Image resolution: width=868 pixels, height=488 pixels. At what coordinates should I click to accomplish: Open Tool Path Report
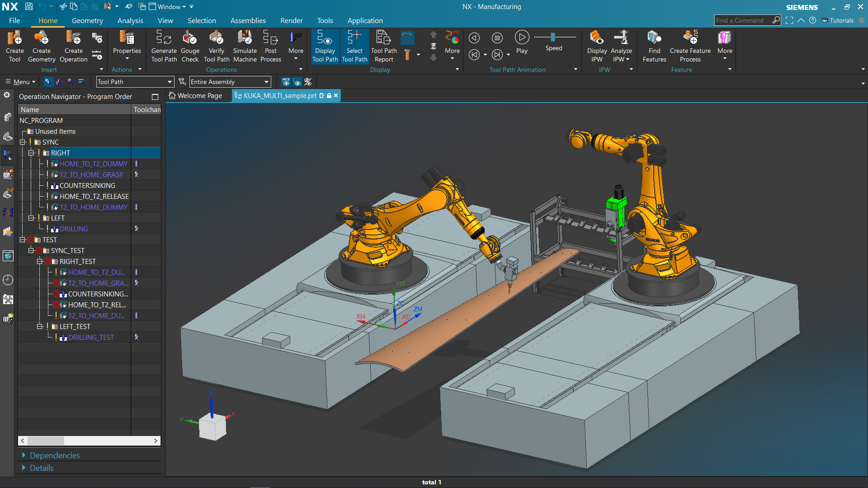[384, 46]
